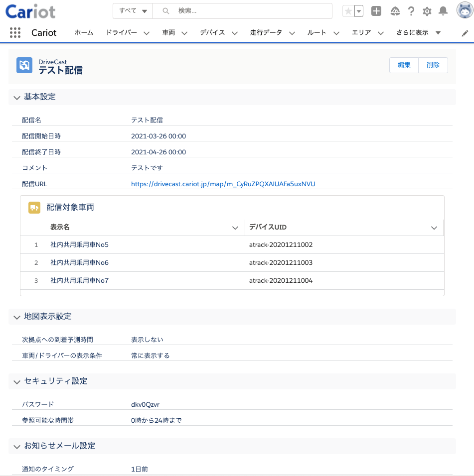Click the 0時から24時まで time range value

pyautogui.click(x=157, y=420)
